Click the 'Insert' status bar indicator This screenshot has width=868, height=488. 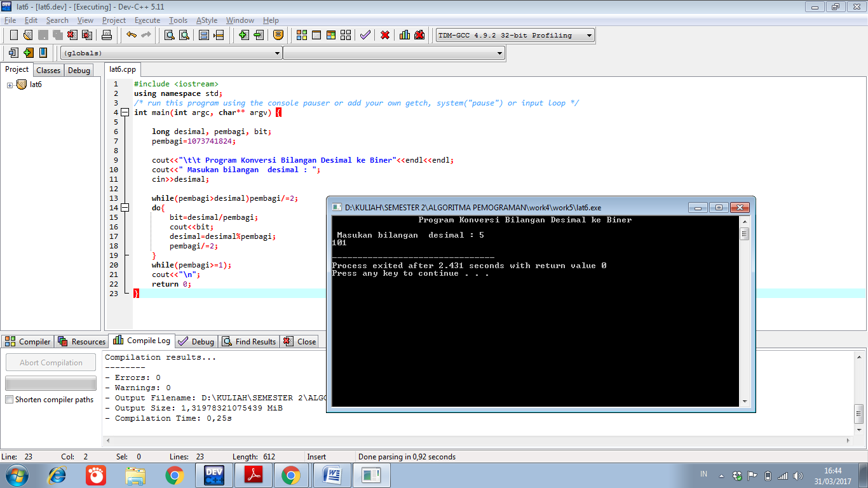pos(316,457)
